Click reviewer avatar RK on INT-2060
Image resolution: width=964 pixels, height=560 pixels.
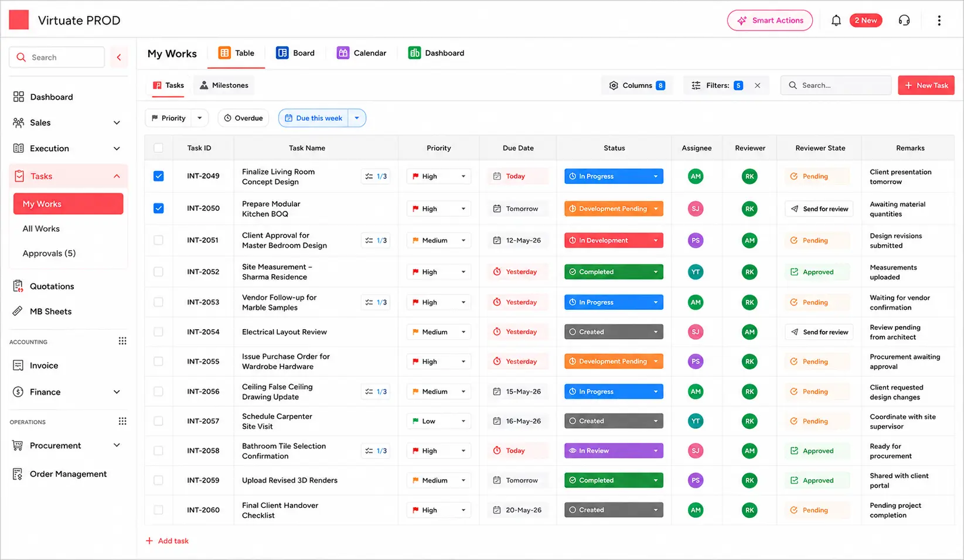750,510
